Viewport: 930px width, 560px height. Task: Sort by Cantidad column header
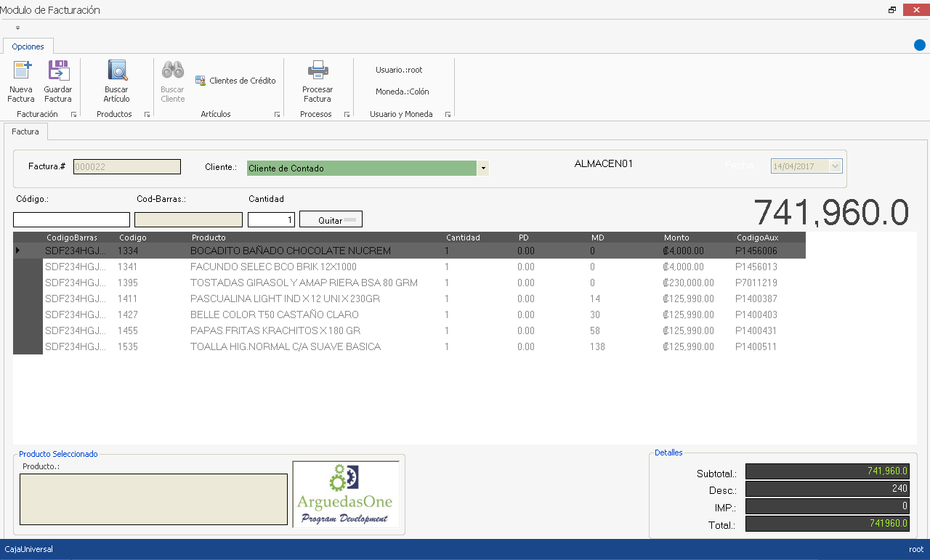click(x=463, y=238)
